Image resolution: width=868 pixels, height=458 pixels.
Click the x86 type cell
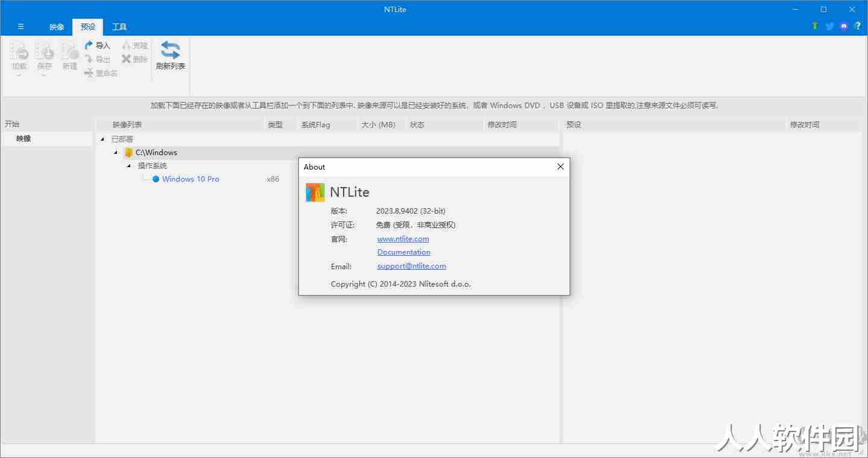point(273,179)
